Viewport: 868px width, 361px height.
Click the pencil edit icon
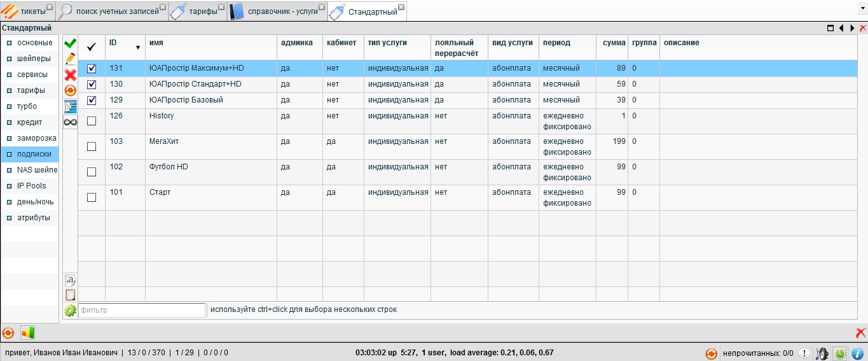click(70, 59)
